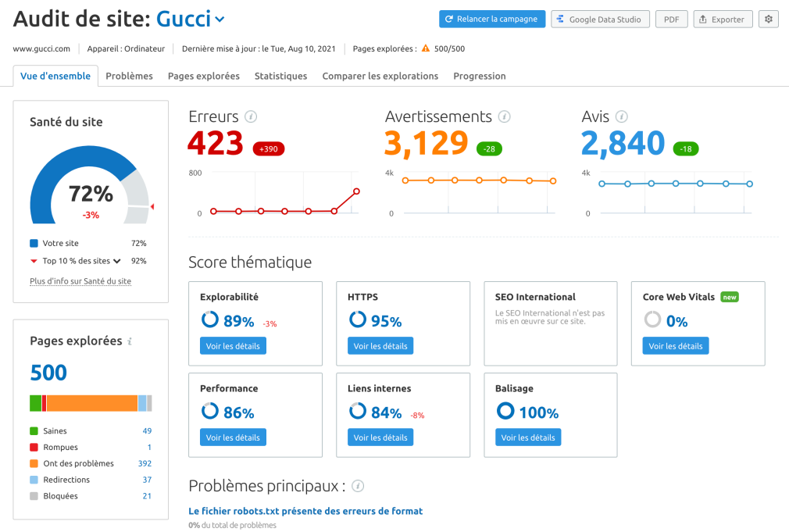Click the Avertissements info icon
Screen dimensions: 789x532
[x=504, y=116]
